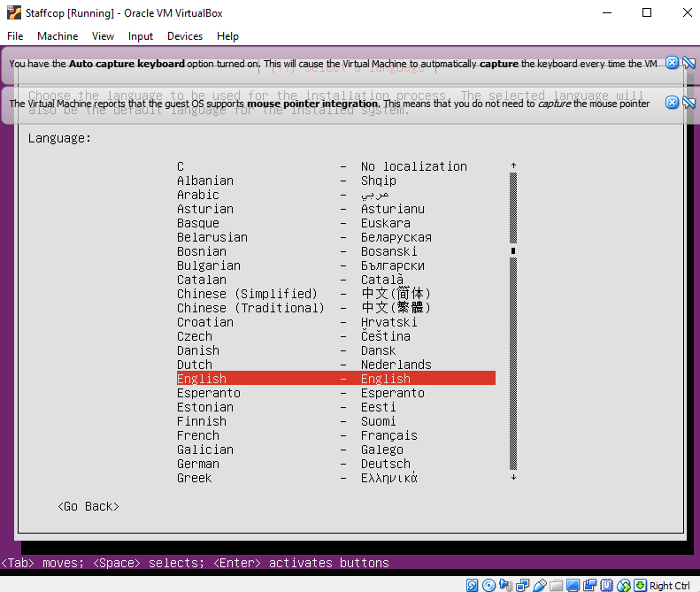The image size is (700, 592).
Task: Dismiss the mouse pointer integration notification
Action: click(x=672, y=103)
